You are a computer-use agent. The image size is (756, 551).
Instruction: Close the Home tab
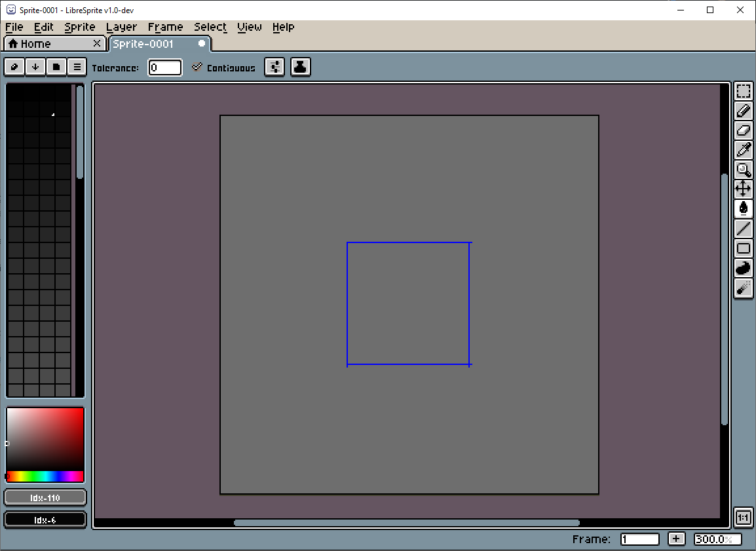[96, 43]
